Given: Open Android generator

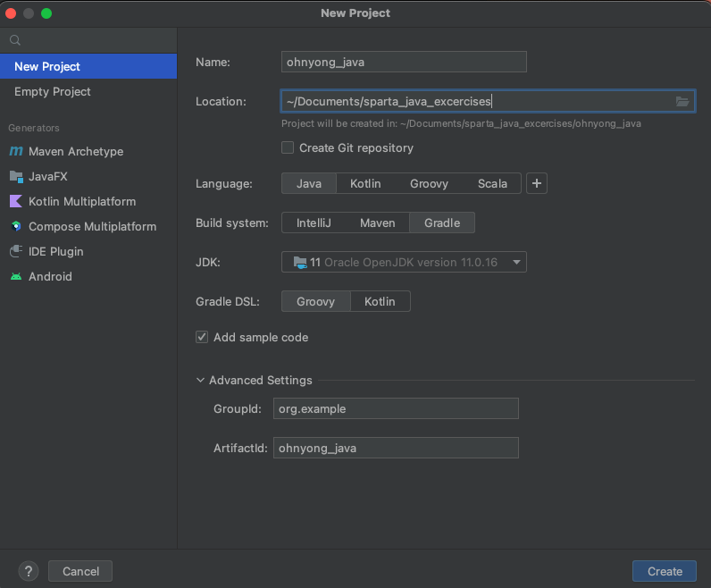Looking at the screenshot, I should tap(88, 276).
